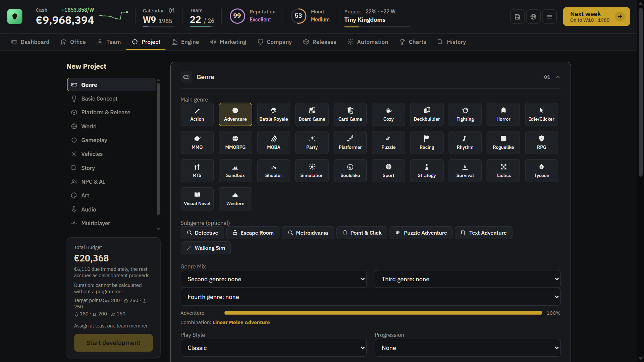Toggle the Point & Click subgenre
The height and width of the screenshot is (362, 644).
(362, 233)
